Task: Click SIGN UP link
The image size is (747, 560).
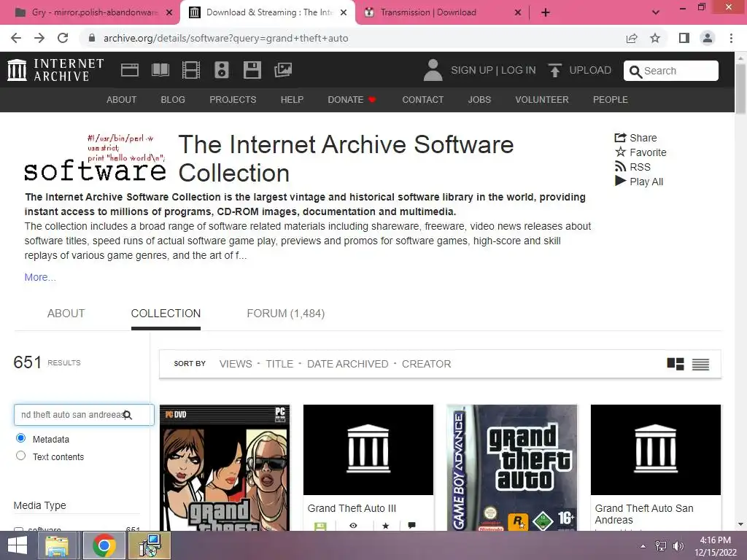Action: point(472,70)
